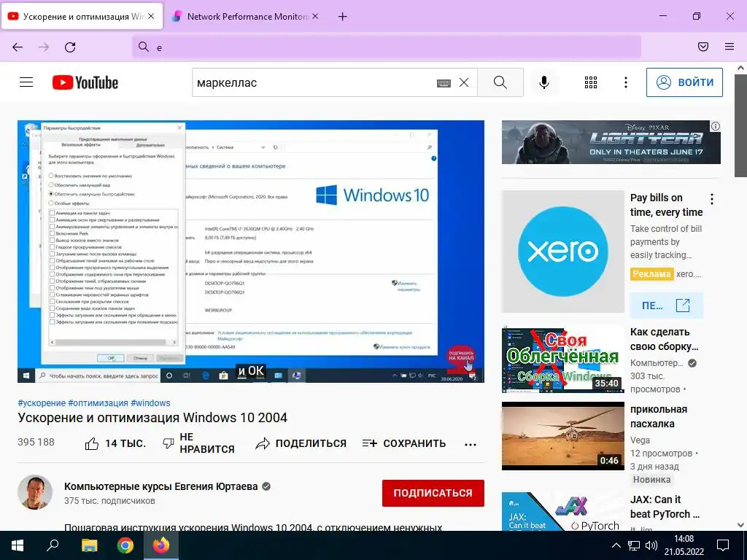
Task: Open YouTube settings three-dot menu
Action: (x=625, y=82)
